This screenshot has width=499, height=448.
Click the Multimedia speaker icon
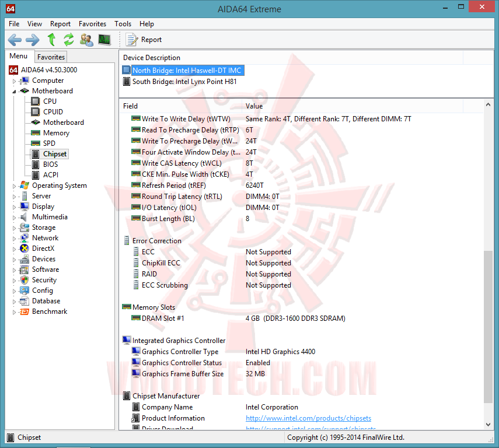pyautogui.click(x=23, y=217)
